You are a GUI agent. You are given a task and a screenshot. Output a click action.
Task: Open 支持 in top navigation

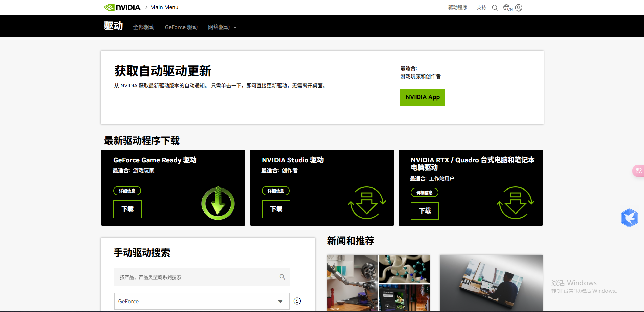[481, 8]
